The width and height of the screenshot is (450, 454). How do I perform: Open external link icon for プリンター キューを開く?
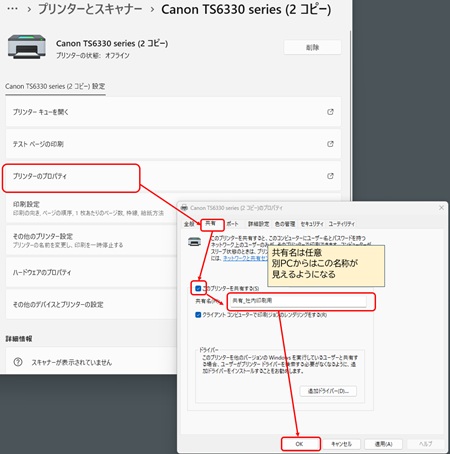point(330,112)
